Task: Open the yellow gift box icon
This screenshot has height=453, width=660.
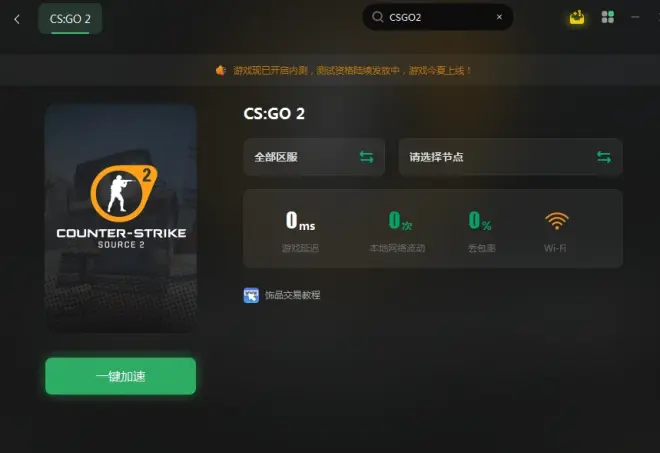Action: coord(577,17)
